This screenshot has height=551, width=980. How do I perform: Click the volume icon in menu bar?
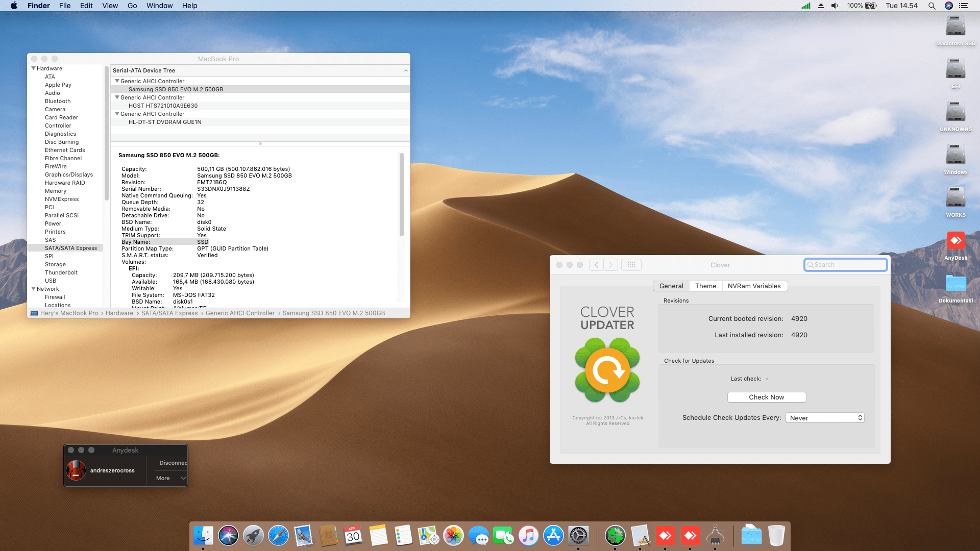[x=835, y=6]
